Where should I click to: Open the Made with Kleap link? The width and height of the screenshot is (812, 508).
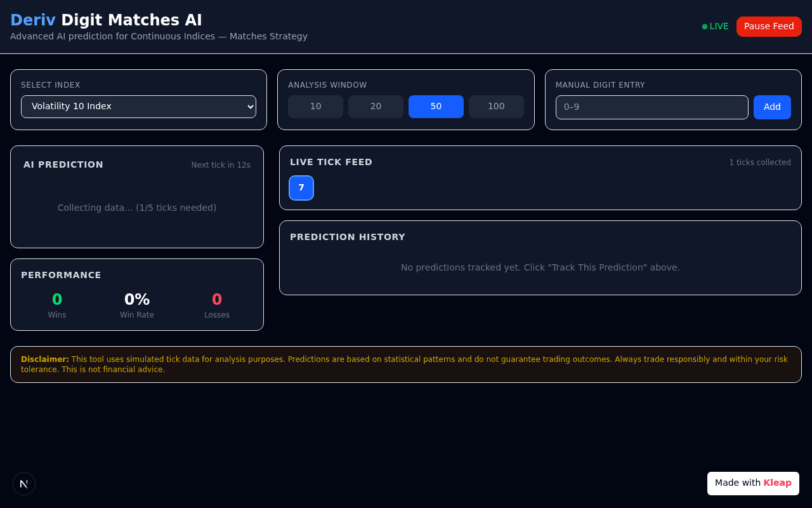pyautogui.click(x=753, y=483)
